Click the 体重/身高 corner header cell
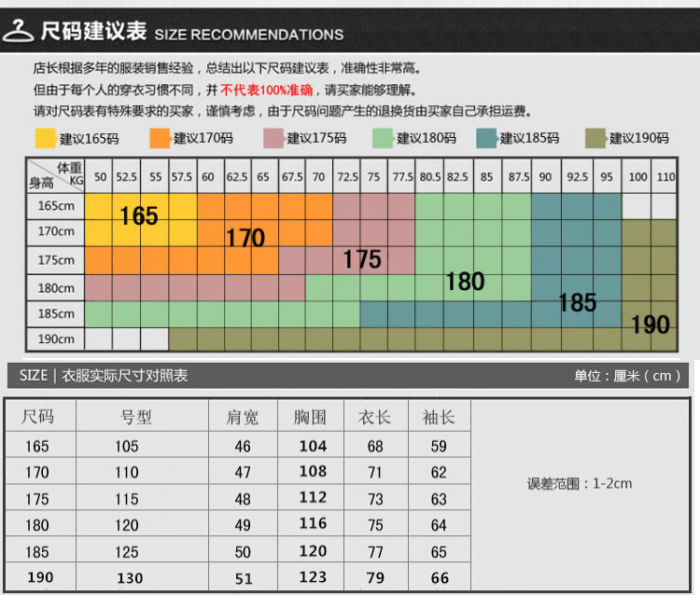The width and height of the screenshot is (700, 595). 56,175
